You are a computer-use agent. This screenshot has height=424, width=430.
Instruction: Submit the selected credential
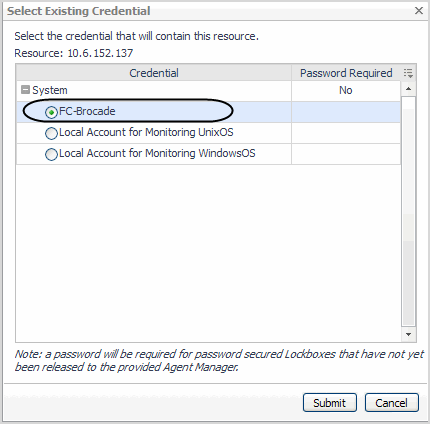tap(330, 403)
